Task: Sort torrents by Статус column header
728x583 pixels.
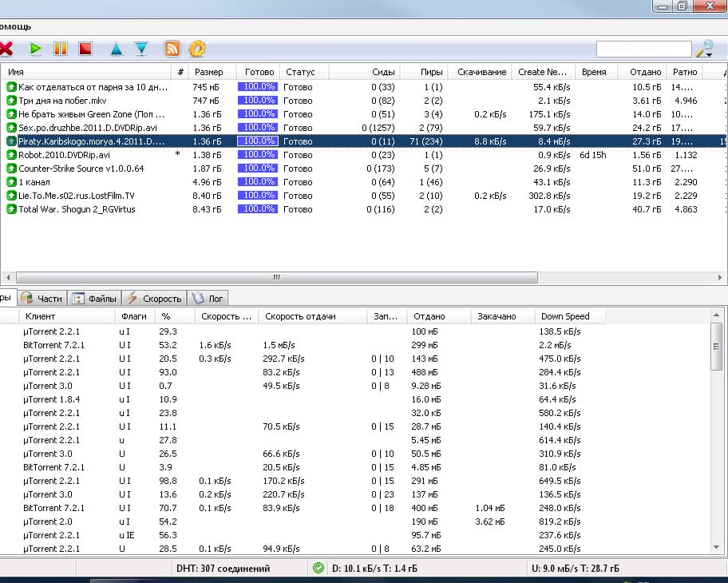Action: [x=304, y=72]
